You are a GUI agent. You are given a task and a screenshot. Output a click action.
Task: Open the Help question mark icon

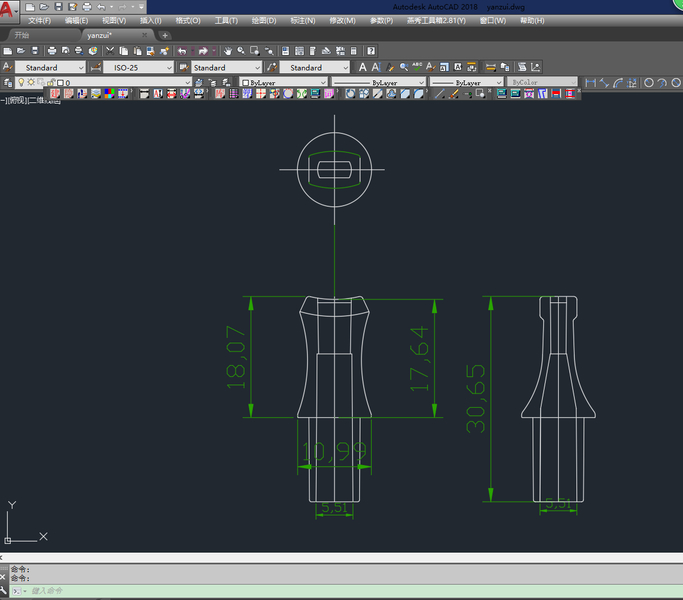371,51
